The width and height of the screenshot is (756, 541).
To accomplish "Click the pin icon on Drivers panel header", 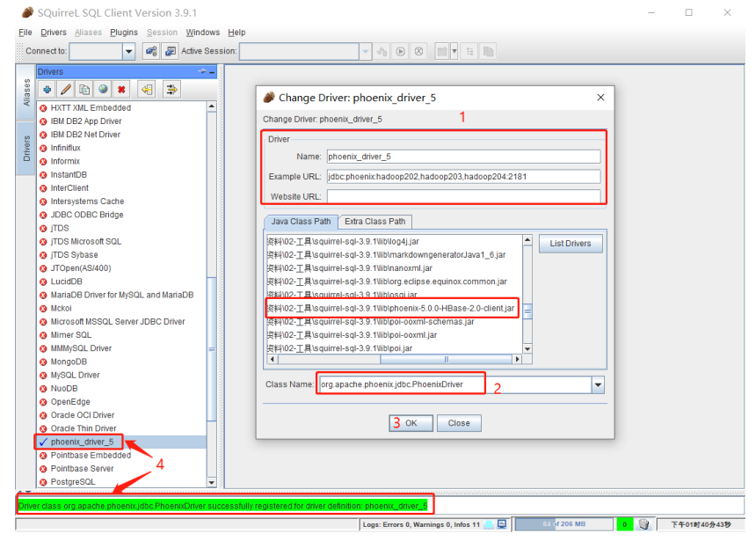I will (202, 71).
